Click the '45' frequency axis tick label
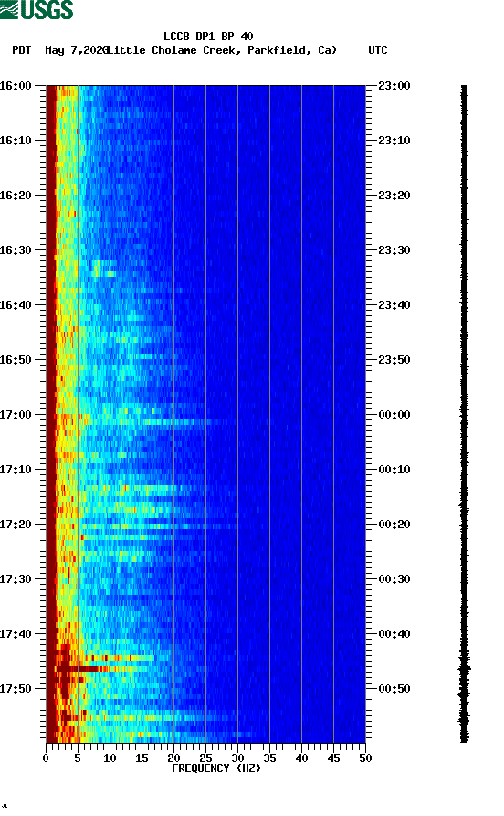 tap(333, 758)
